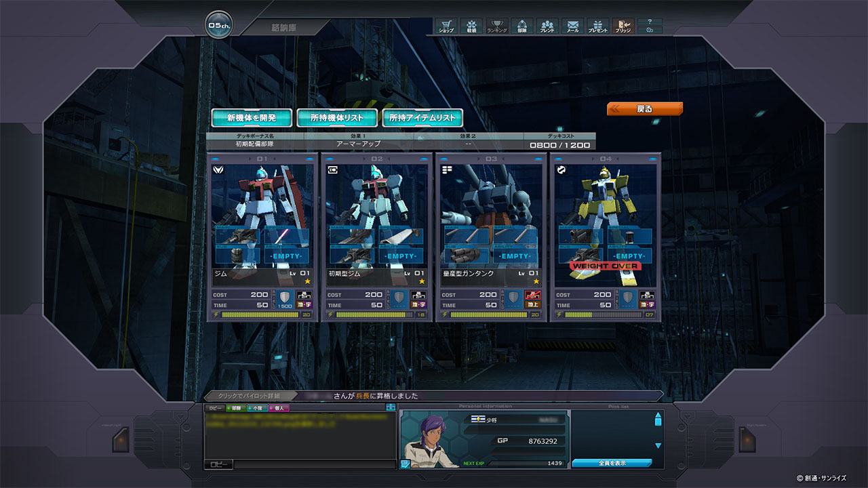
Task: Click the orange 戻る back button
Action: coord(645,108)
